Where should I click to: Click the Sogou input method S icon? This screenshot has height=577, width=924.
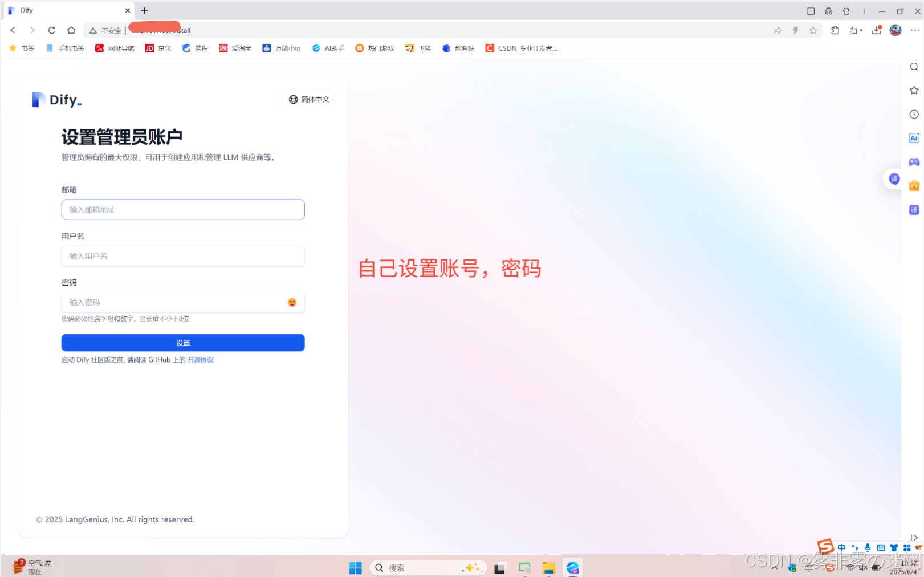[825, 547]
